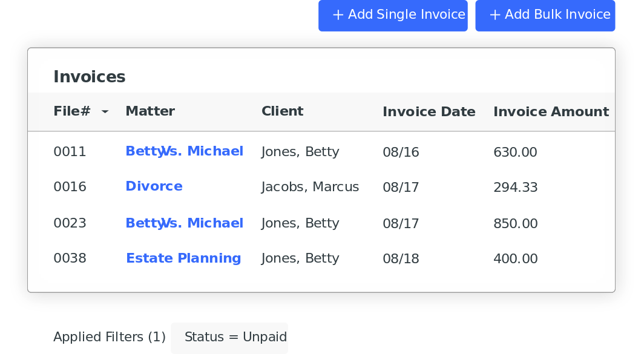Click the 08/18 invoice date cell
Screen dimensions: 644x354
pos(401,259)
